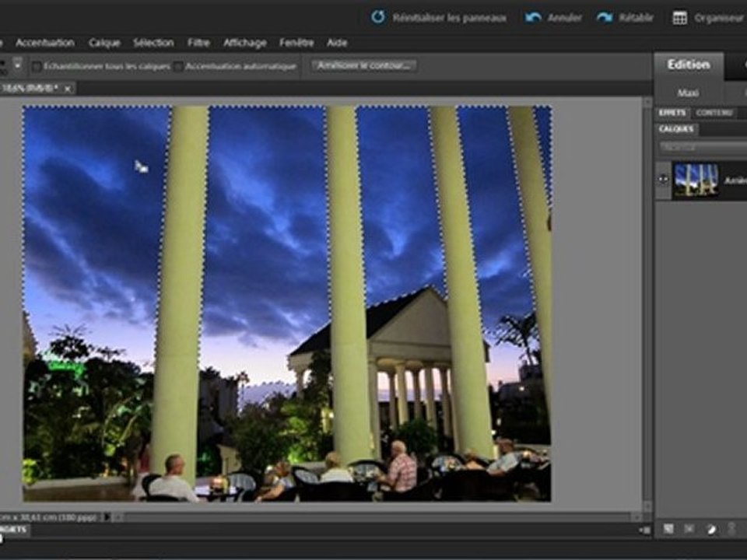Click the document dimensions status text
747x560 pixels.
pos(48,517)
